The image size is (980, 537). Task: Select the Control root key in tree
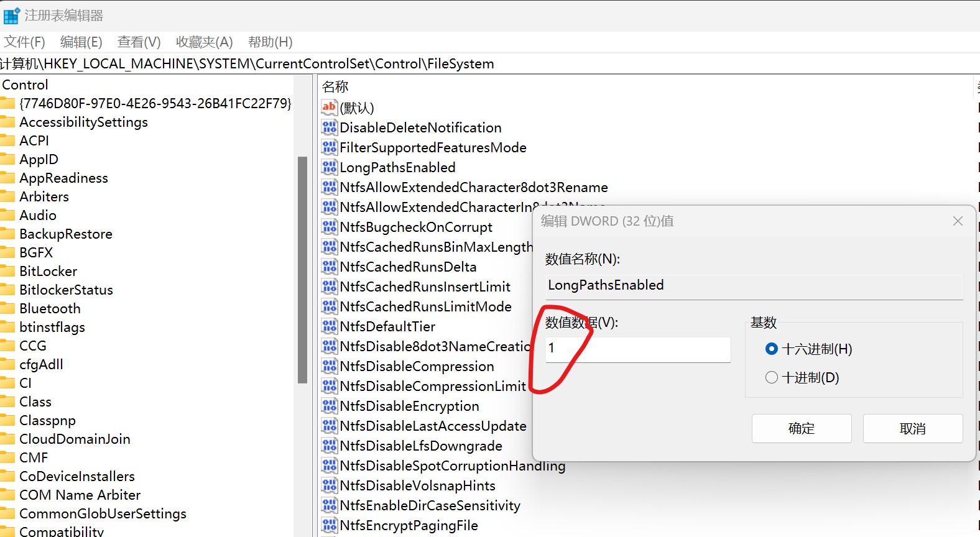(x=25, y=85)
